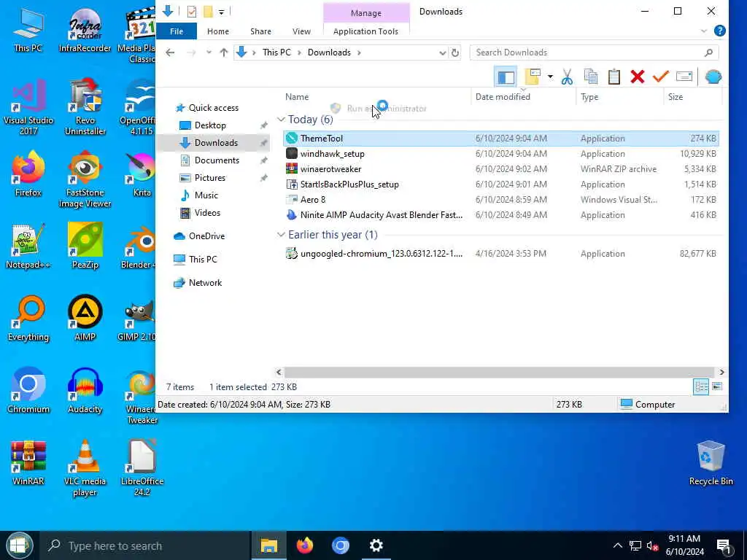Open the Application Tools tab
The image size is (747, 560).
click(366, 31)
